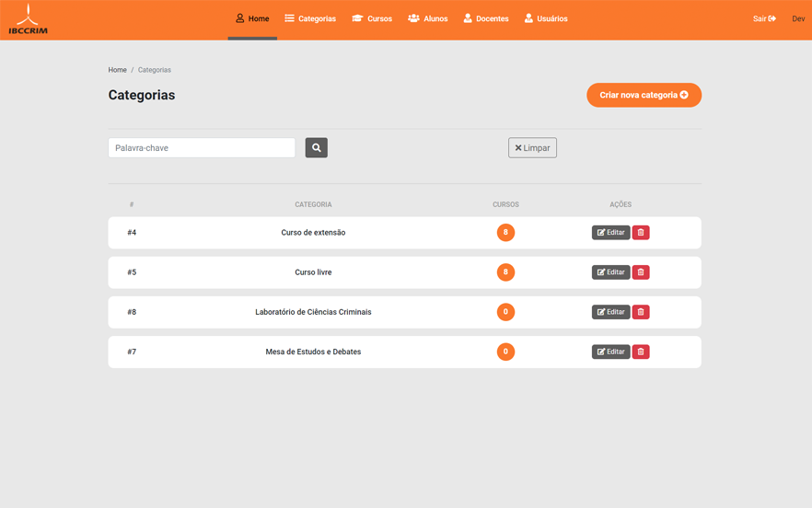Click the IBCCRIM logo
Image resolution: width=812 pixels, height=508 pixels.
pyautogui.click(x=28, y=19)
